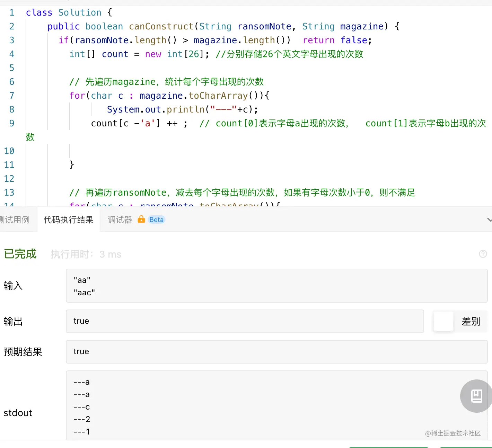Image resolution: width=492 pixels, height=448 pixels.
Task: Open the 测试用例 tab
Action: pyautogui.click(x=15, y=220)
